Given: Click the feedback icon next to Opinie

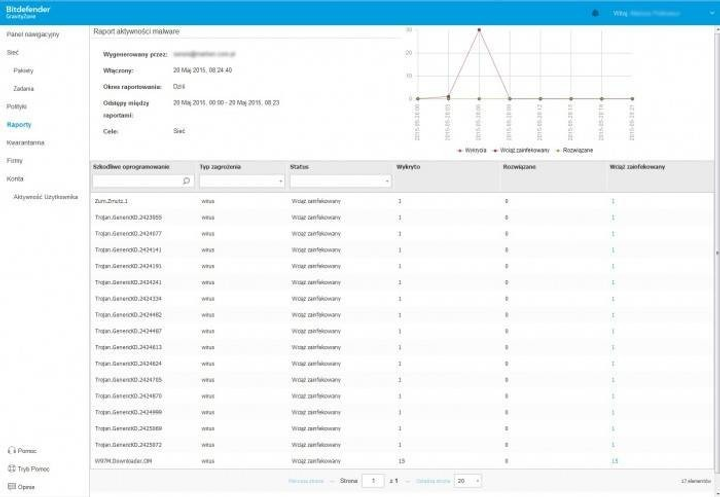Looking at the screenshot, I should tap(12, 486).
